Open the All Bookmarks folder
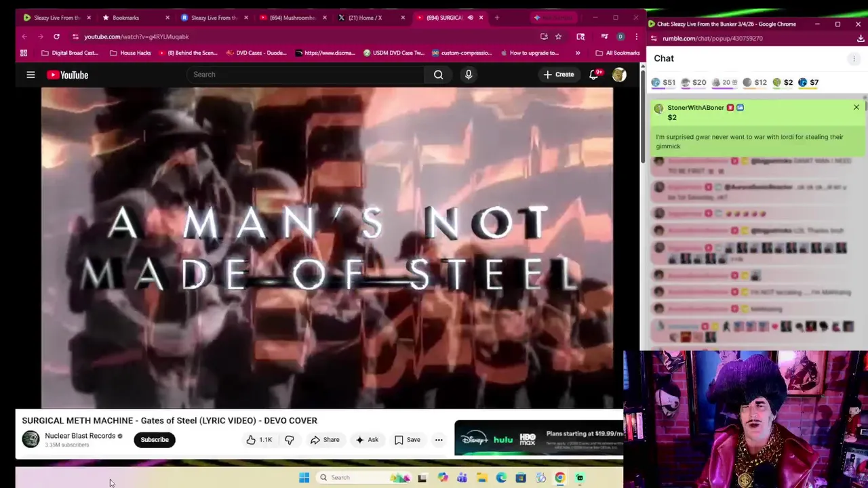The height and width of the screenshot is (488, 868). (x=618, y=53)
